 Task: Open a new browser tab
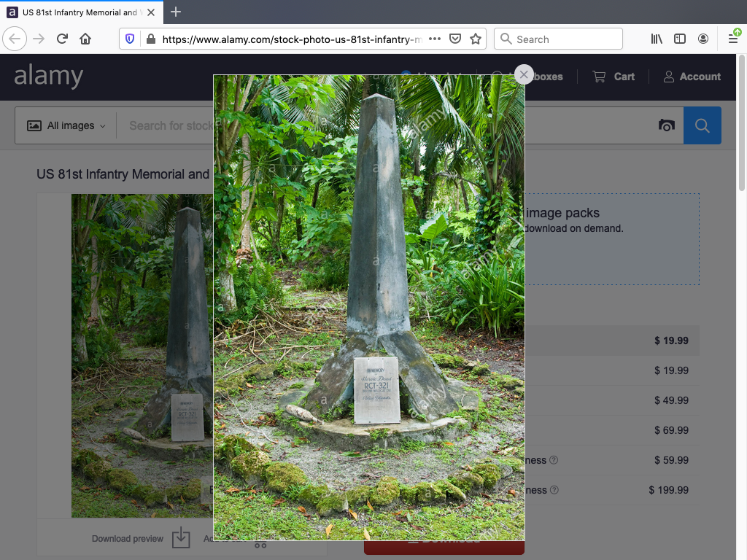click(176, 12)
